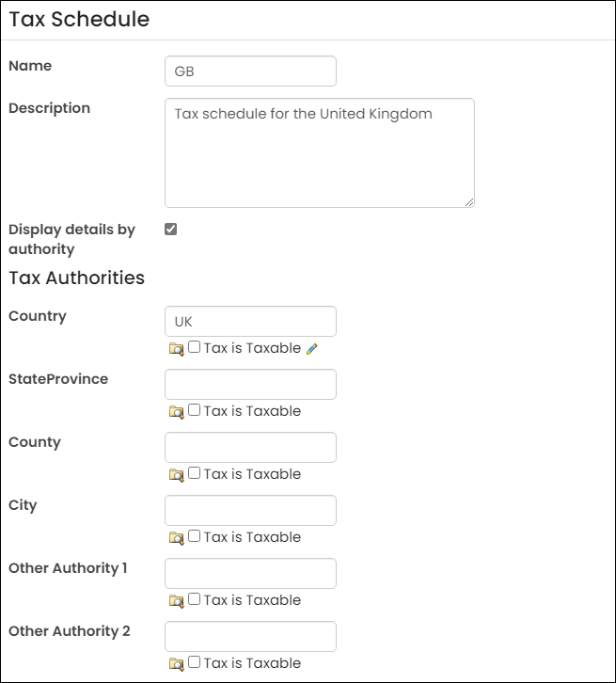Check Tax is Taxable under County

point(194,473)
